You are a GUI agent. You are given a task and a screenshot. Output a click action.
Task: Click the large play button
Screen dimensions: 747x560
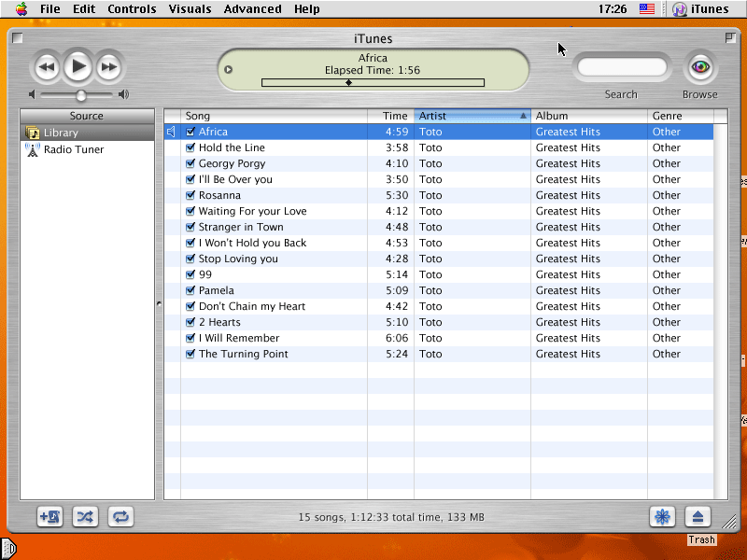click(x=78, y=66)
